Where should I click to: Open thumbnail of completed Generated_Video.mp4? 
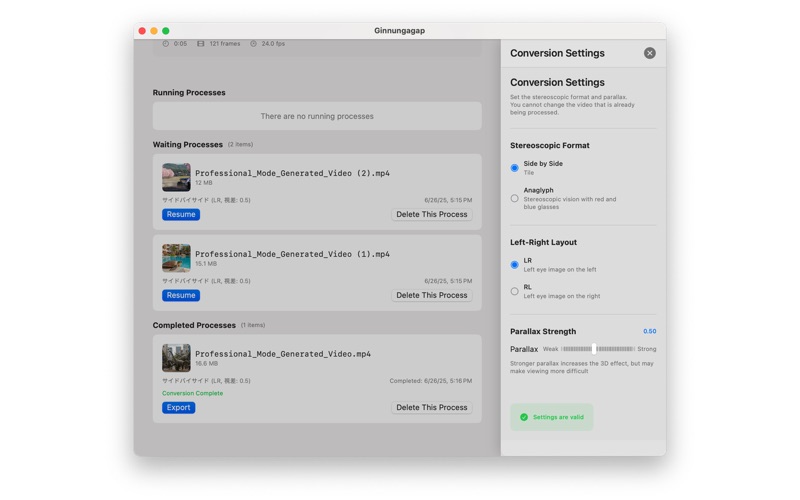(x=176, y=358)
